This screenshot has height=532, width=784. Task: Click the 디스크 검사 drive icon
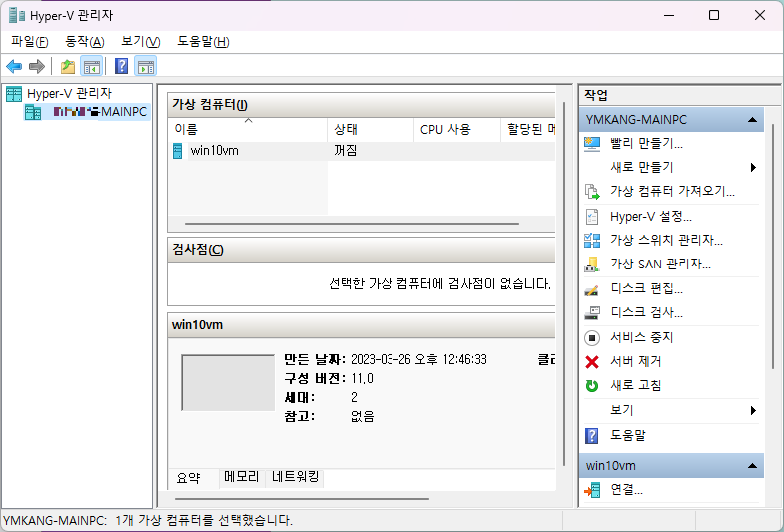click(592, 313)
